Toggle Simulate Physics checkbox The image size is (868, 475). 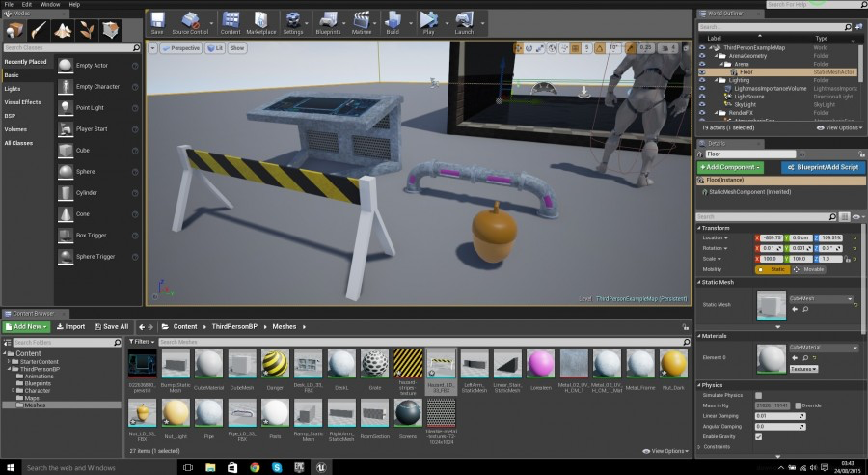[x=758, y=395]
